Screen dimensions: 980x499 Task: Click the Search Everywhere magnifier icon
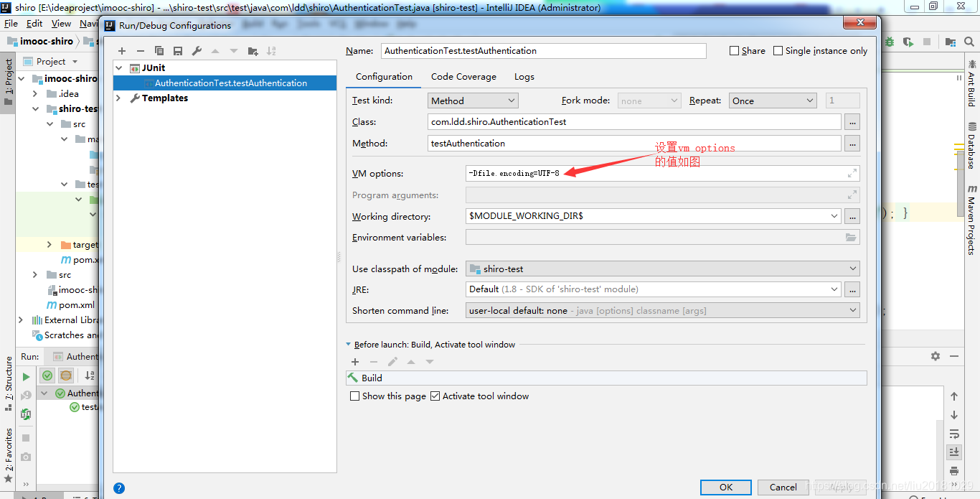coord(970,42)
